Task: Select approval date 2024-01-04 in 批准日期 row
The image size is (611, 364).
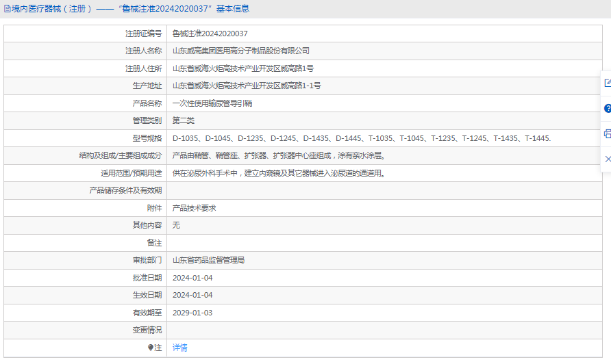Action: tap(192, 278)
